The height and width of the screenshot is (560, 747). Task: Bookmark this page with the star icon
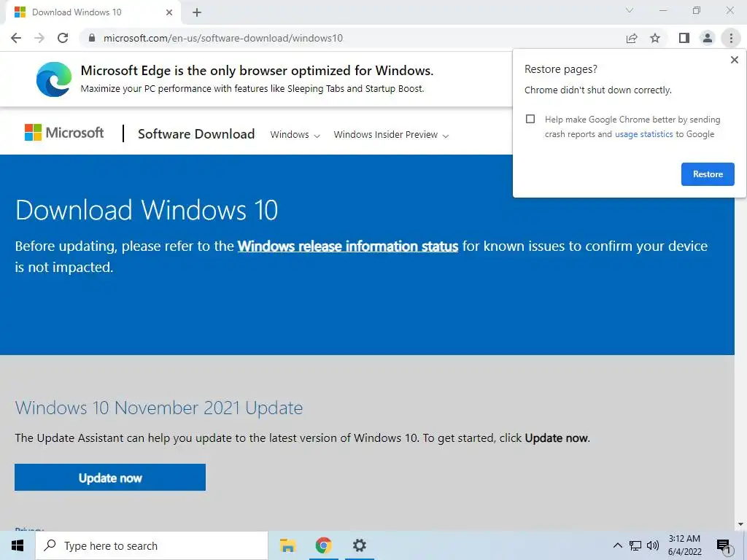655,38
